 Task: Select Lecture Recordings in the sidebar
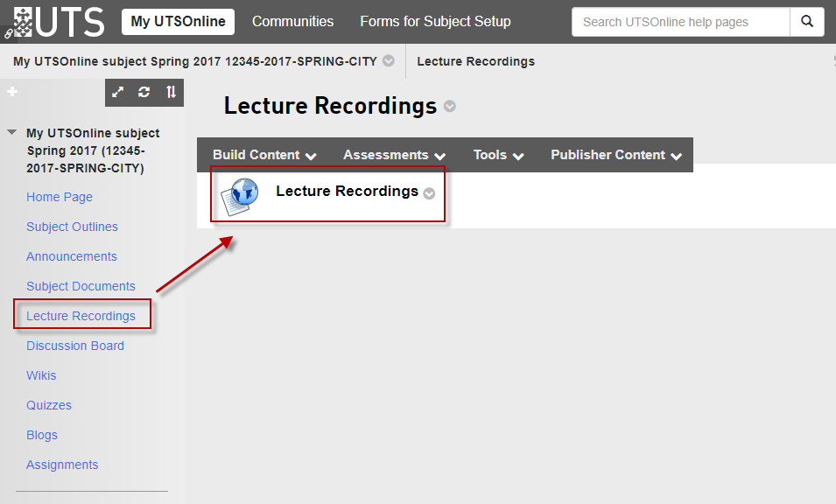point(81,317)
